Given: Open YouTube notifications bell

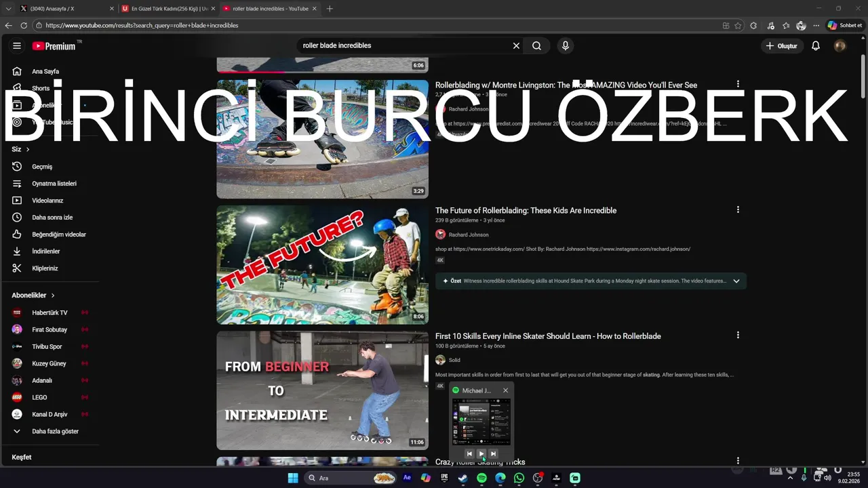Looking at the screenshot, I should [816, 45].
